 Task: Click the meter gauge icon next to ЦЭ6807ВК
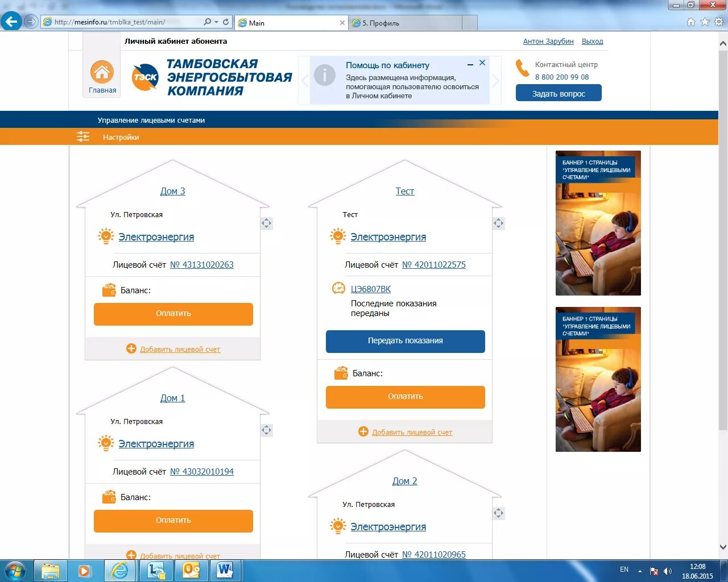[338, 289]
